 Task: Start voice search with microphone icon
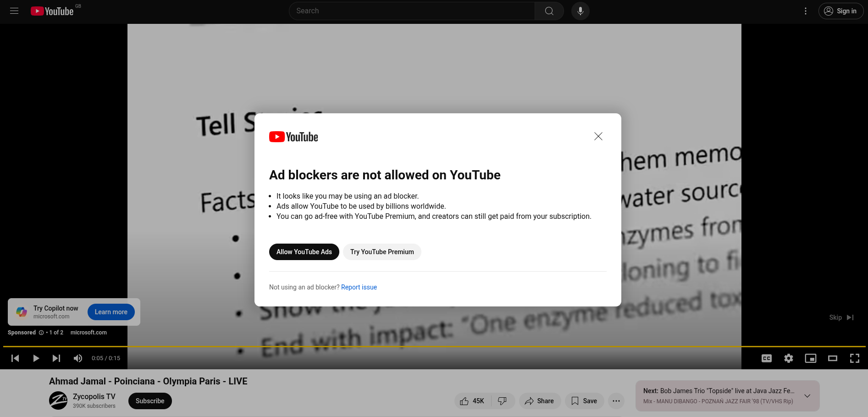[581, 11]
